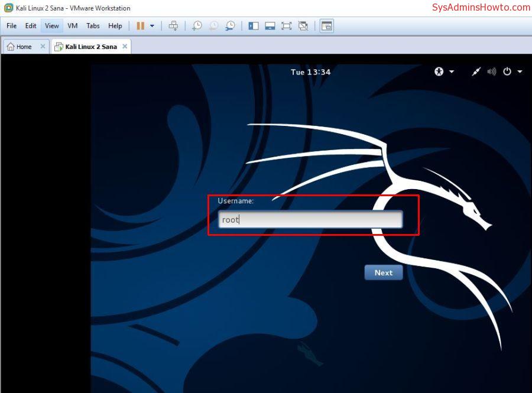
Task: Toggle the thumbnail bar view icon
Action: (x=270, y=26)
